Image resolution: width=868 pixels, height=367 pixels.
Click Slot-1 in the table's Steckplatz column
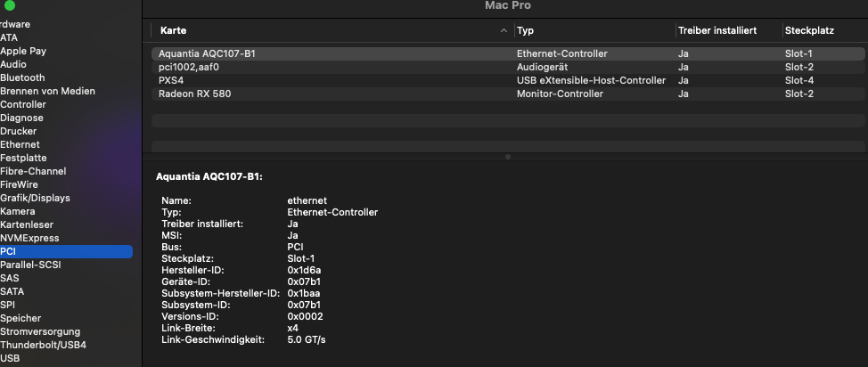[798, 53]
